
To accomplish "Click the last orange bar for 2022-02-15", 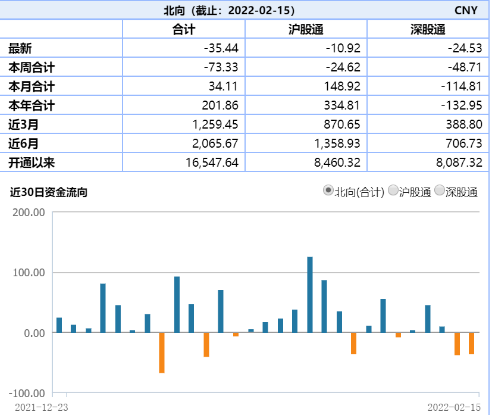I will [x=472, y=343].
